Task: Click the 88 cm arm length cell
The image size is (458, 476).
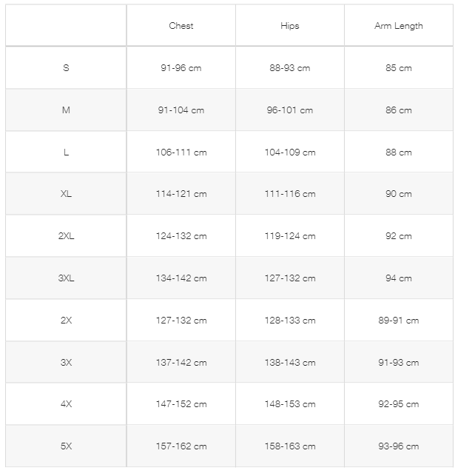Action: point(398,152)
